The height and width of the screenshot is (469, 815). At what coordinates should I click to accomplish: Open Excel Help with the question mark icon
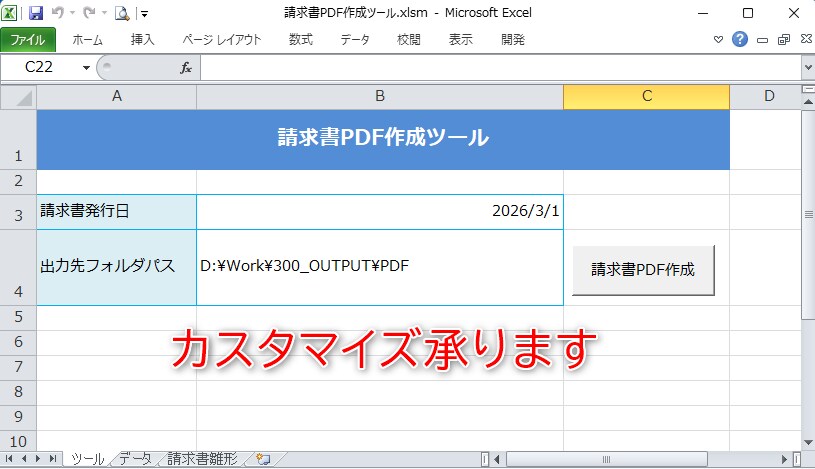[740, 39]
